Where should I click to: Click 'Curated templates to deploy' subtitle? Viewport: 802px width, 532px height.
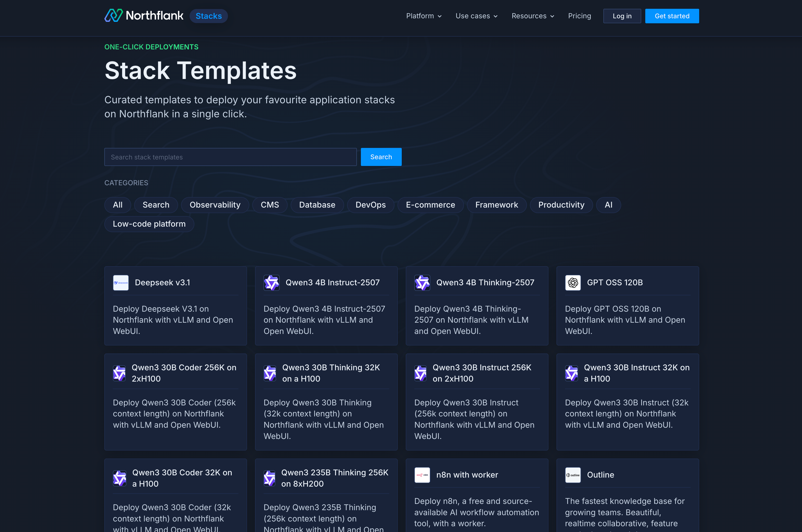(250, 107)
